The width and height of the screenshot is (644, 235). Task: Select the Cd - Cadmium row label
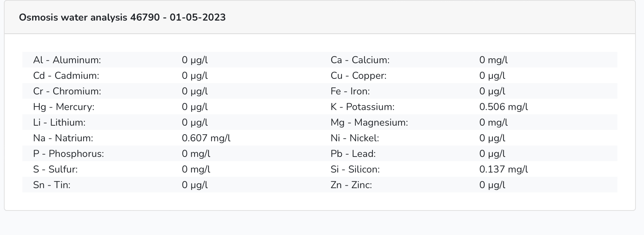(x=66, y=76)
